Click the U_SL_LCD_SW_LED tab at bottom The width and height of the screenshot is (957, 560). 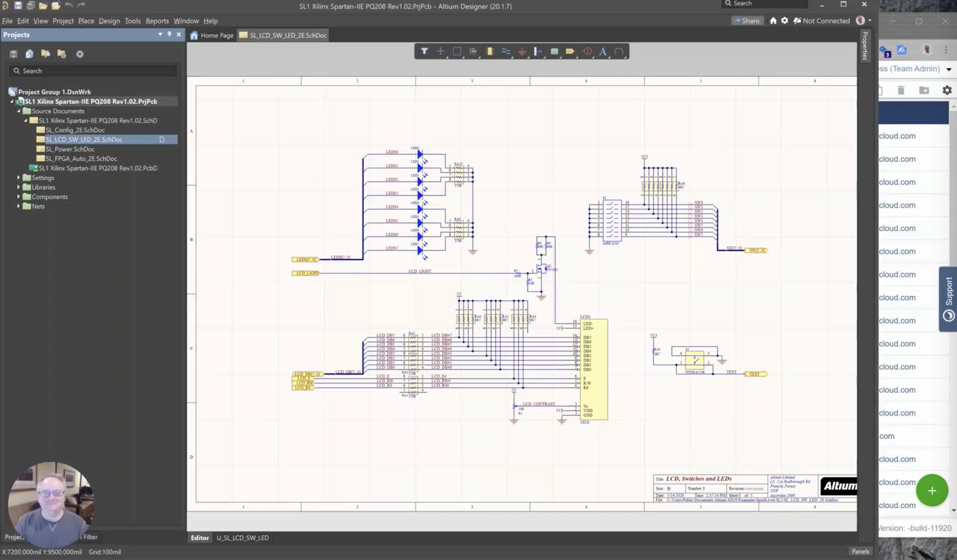coord(243,538)
